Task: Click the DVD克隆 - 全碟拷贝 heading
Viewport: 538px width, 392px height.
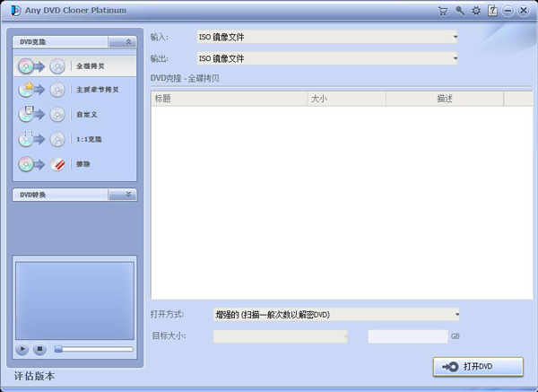Action: 185,79
